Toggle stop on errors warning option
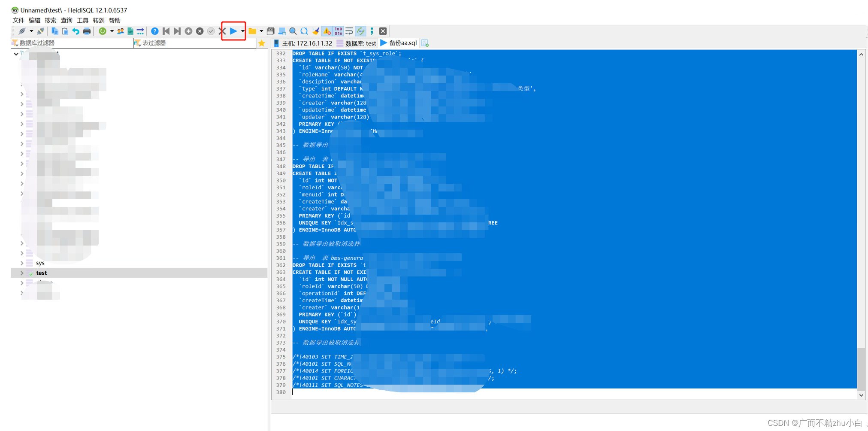Image resolution: width=868 pixels, height=431 pixels. pos(327,31)
